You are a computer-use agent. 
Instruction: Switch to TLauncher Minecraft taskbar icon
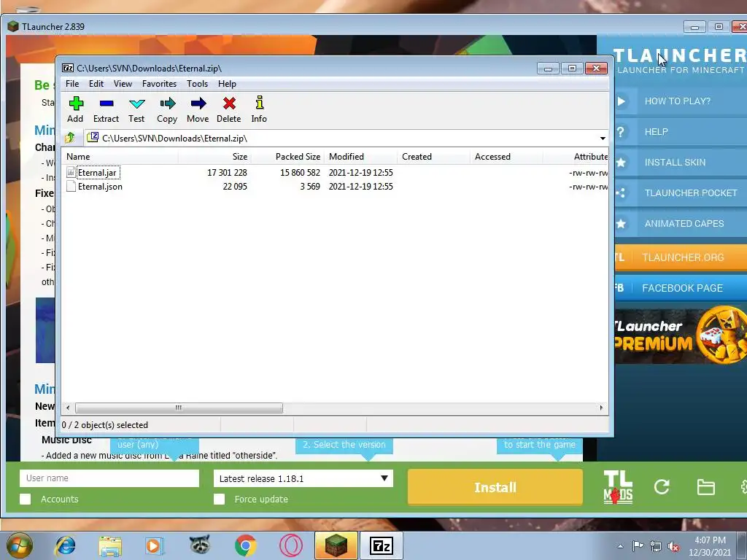point(336,545)
